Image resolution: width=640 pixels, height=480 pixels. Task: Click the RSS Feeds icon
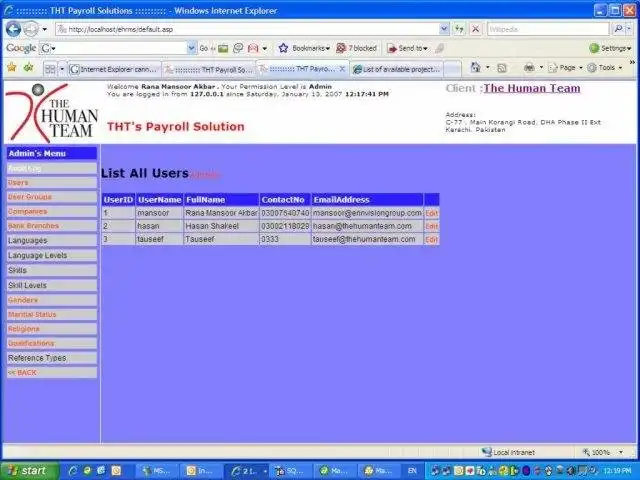tap(502, 68)
